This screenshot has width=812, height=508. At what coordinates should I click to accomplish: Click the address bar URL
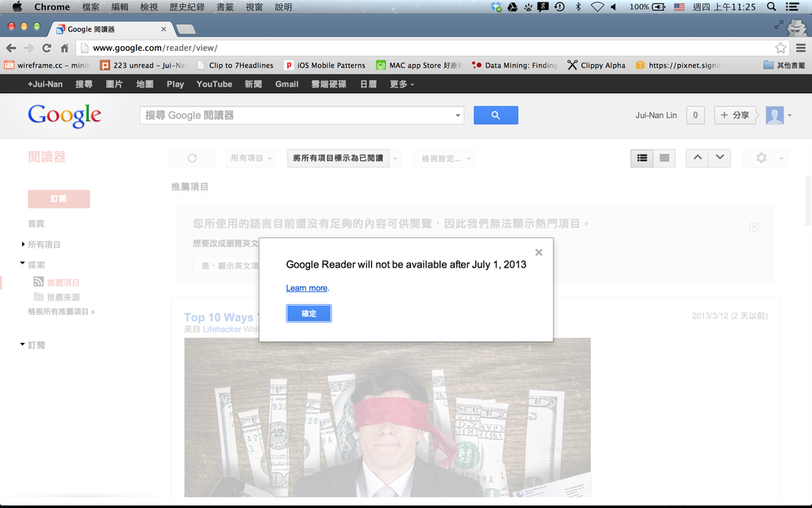pos(155,48)
